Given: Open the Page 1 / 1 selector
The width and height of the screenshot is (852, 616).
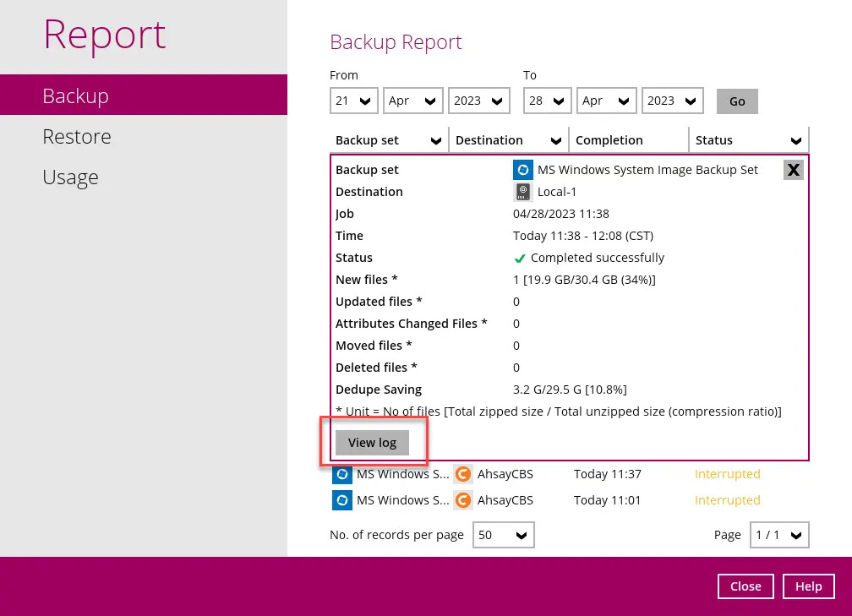Looking at the screenshot, I should (x=779, y=535).
